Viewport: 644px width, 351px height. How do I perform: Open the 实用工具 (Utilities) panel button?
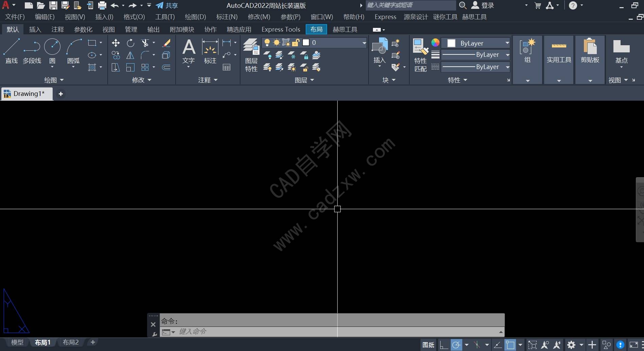pos(559,60)
